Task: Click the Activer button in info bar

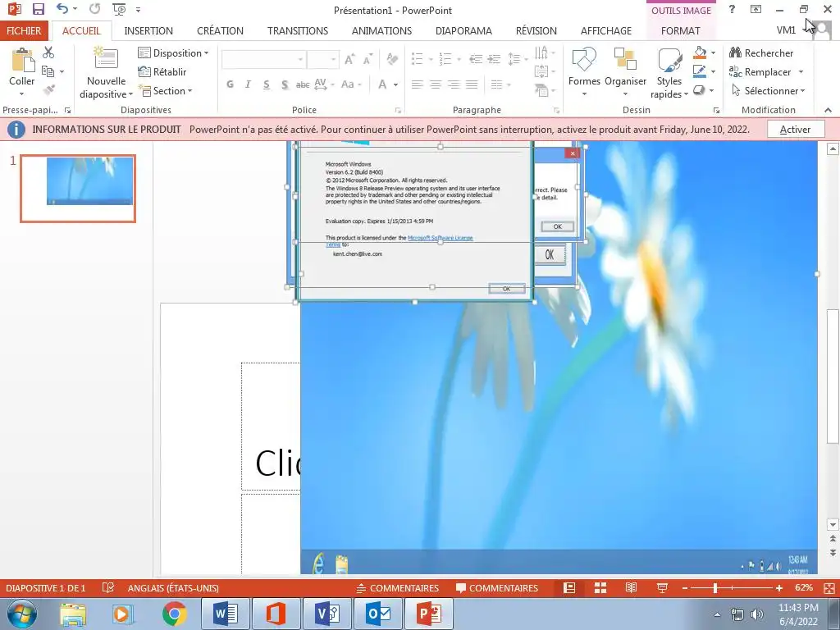Action: 795,129
